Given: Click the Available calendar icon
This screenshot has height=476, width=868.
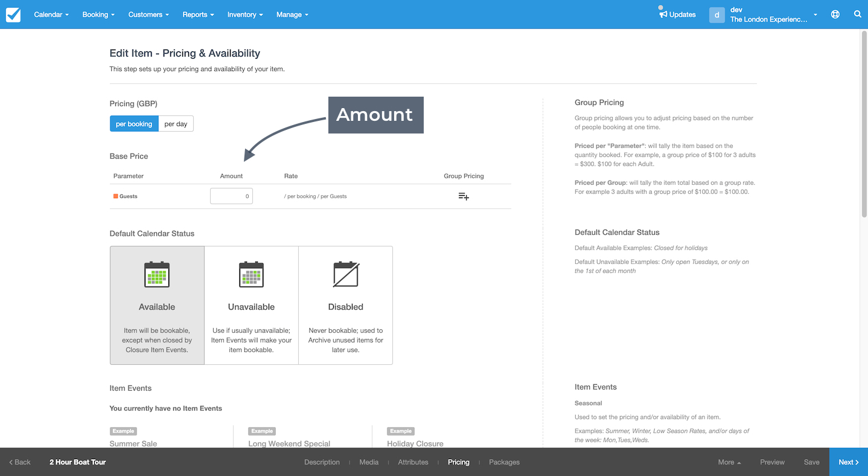Looking at the screenshot, I should click(x=157, y=274).
